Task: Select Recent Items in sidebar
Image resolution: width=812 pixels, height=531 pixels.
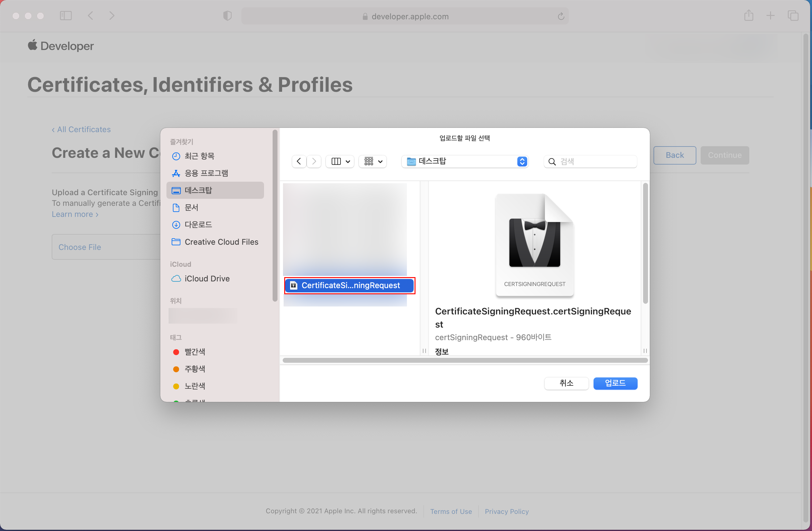Action: [199, 156]
